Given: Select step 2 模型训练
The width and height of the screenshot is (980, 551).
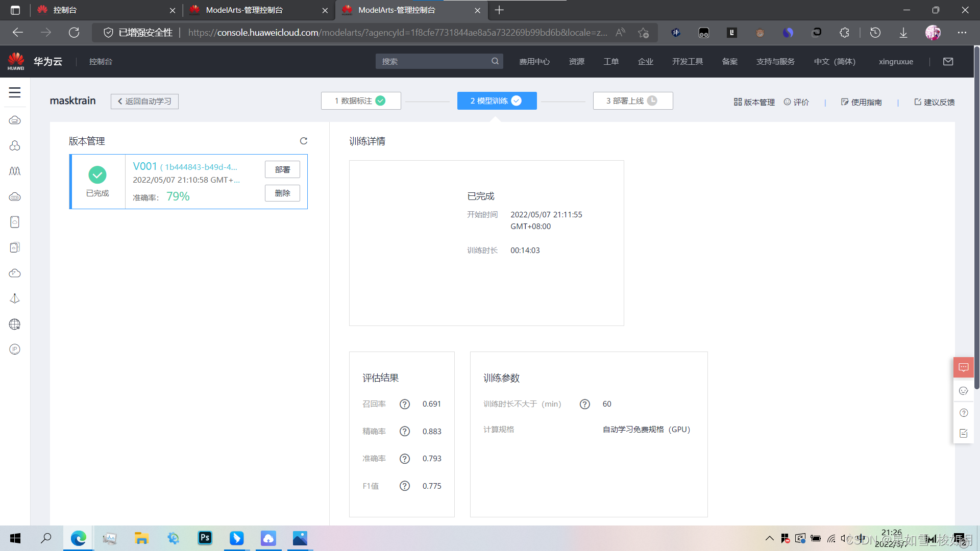Looking at the screenshot, I should pyautogui.click(x=497, y=101).
